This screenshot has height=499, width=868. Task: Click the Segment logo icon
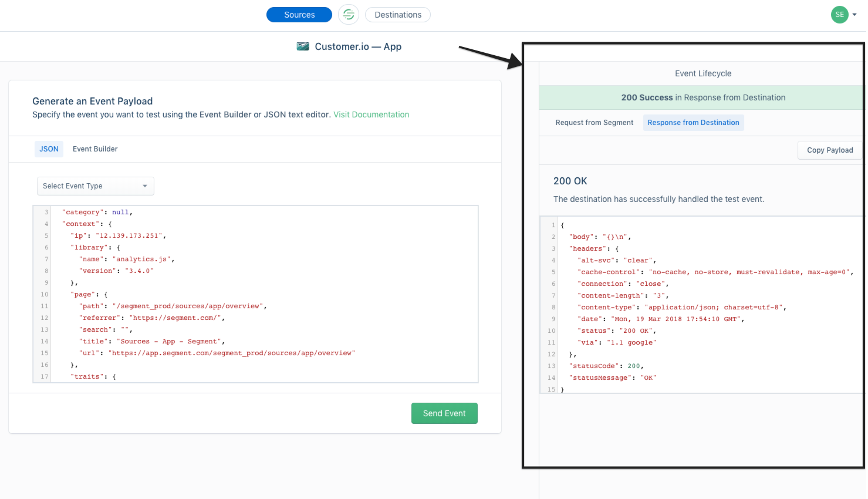(x=349, y=15)
